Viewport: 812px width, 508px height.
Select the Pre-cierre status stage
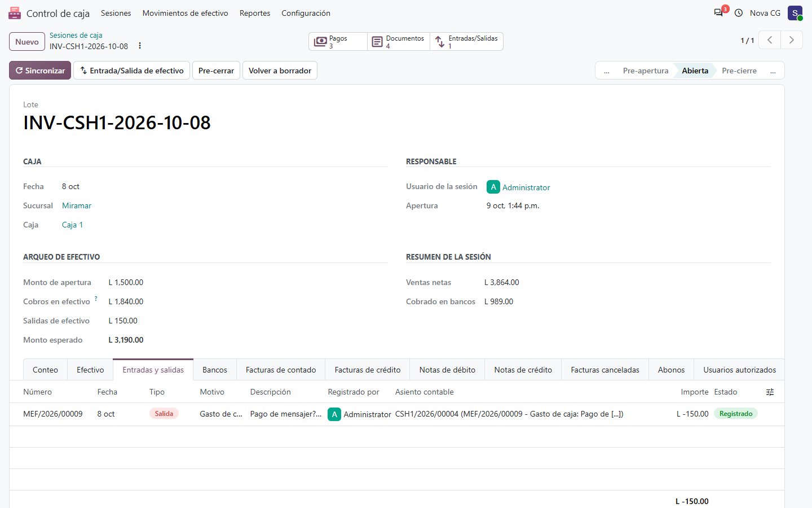click(739, 71)
